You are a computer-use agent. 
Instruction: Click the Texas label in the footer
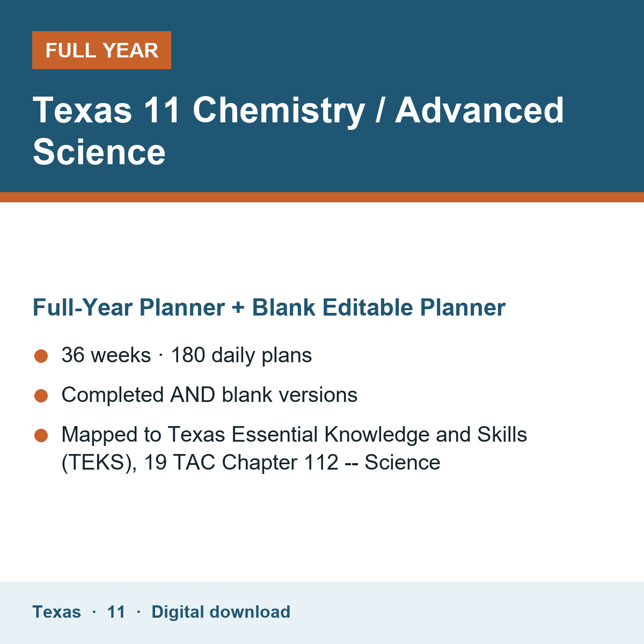coord(57,612)
